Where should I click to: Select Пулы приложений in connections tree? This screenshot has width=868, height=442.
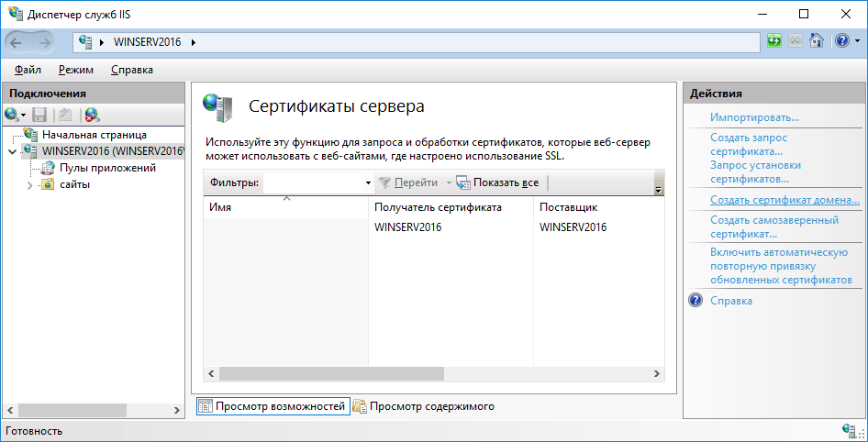[x=107, y=168]
